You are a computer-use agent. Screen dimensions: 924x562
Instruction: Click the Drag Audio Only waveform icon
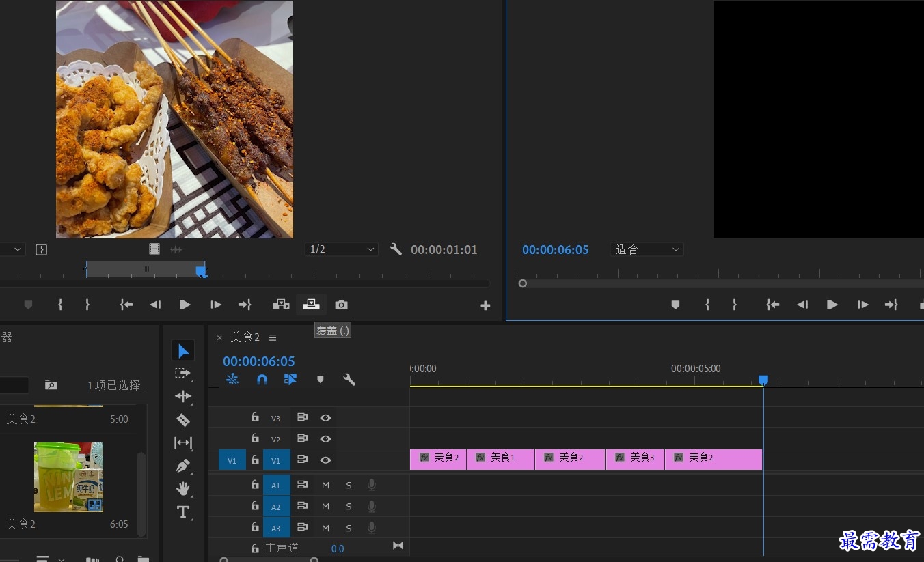176,249
